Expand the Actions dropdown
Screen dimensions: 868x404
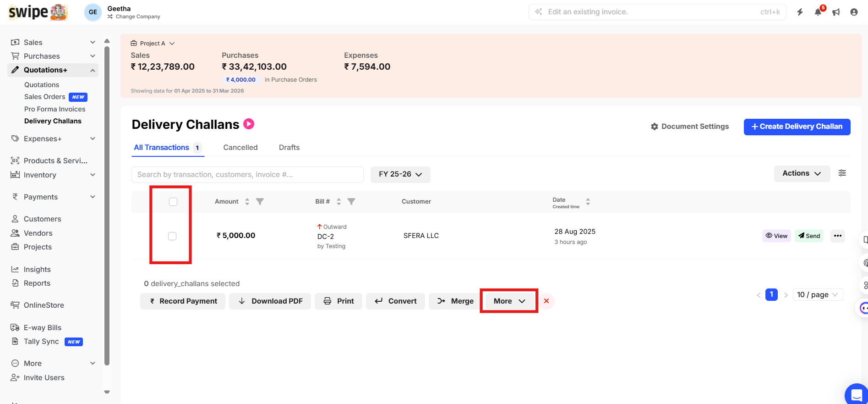(802, 173)
